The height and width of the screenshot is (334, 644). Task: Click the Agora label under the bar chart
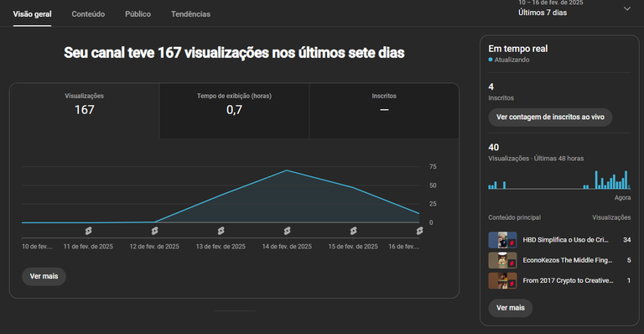pos(623,197)
